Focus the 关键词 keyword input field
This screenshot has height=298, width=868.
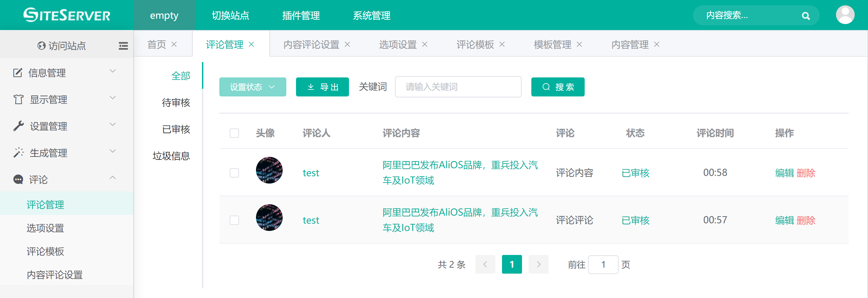[458, 87]
